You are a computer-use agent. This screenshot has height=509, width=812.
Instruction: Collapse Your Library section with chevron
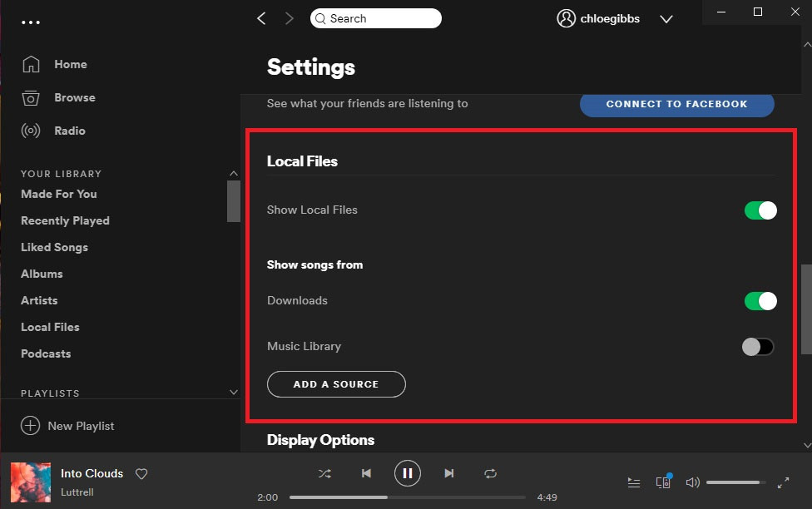234,174
